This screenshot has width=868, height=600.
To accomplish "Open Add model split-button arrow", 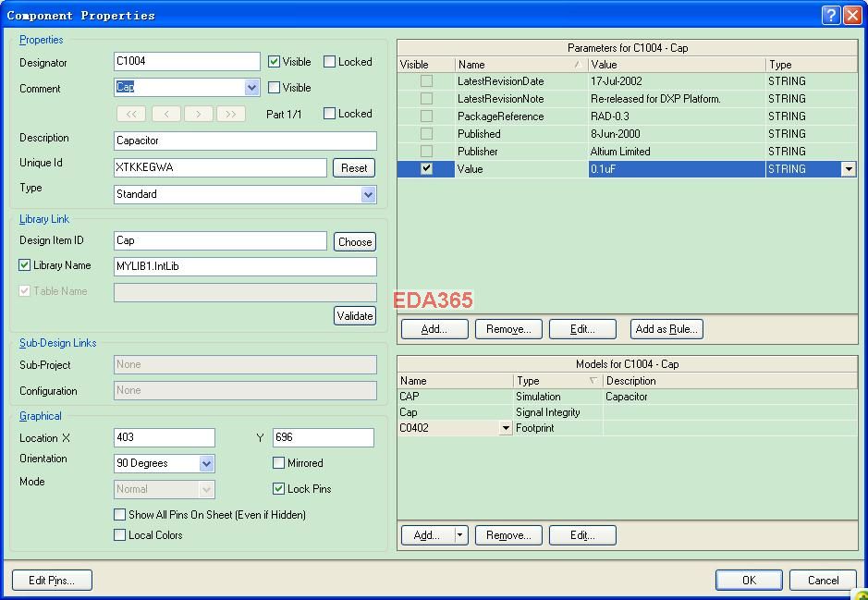I will pos(460,535).
